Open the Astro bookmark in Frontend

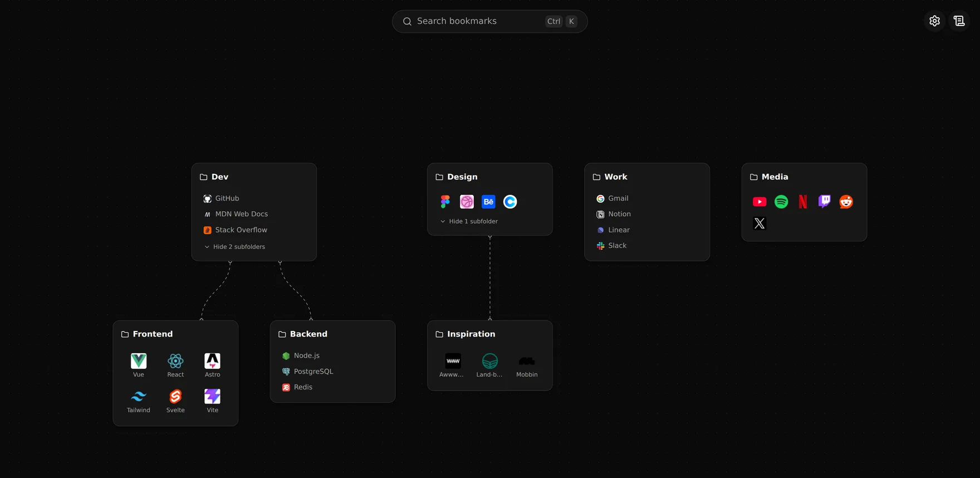pyautogui.click(x=212, y=365)
